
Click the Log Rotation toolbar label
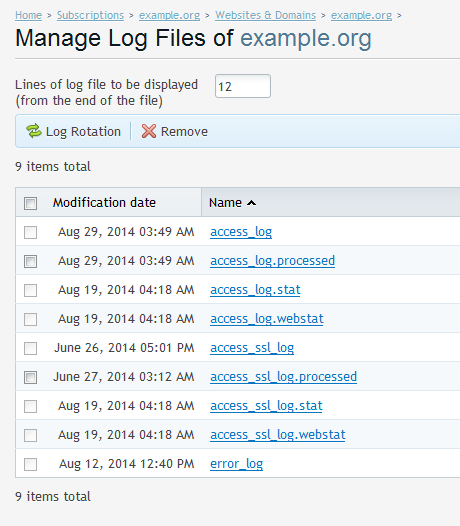tap(83, 132)
